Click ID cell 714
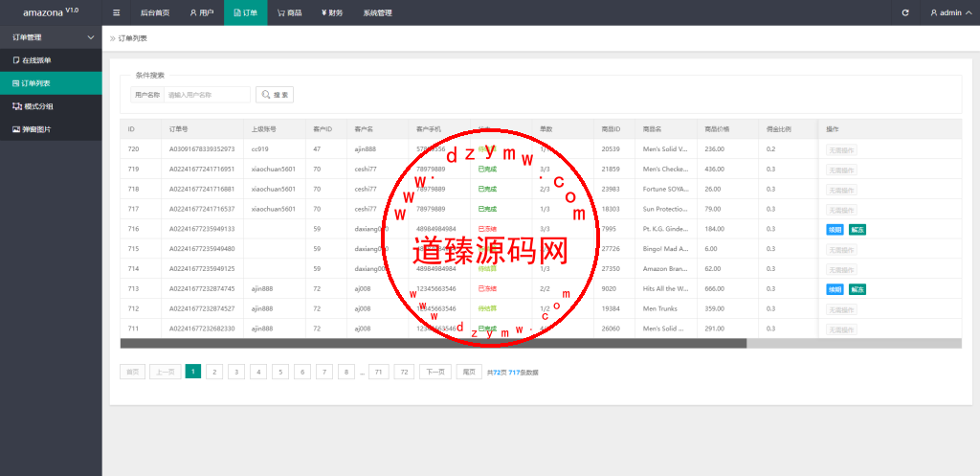 click(x=133, y=269)
